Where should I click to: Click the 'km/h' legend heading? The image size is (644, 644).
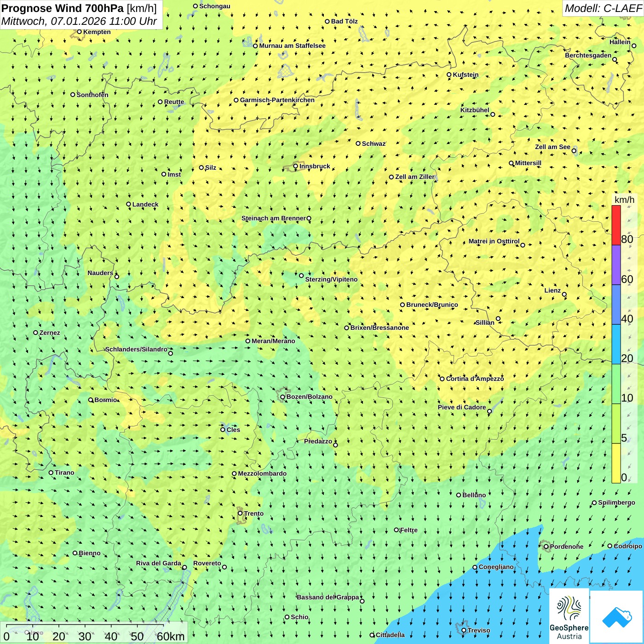pos(624,200)
